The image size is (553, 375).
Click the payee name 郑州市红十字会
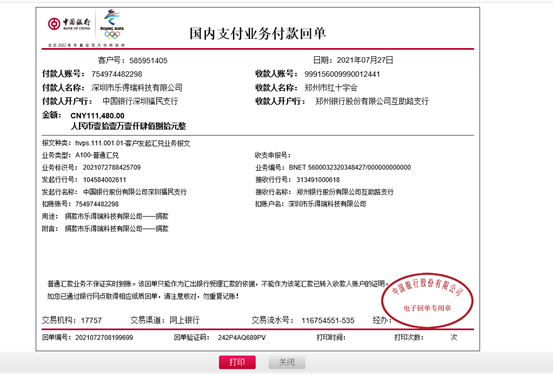[x=331, y=87]
